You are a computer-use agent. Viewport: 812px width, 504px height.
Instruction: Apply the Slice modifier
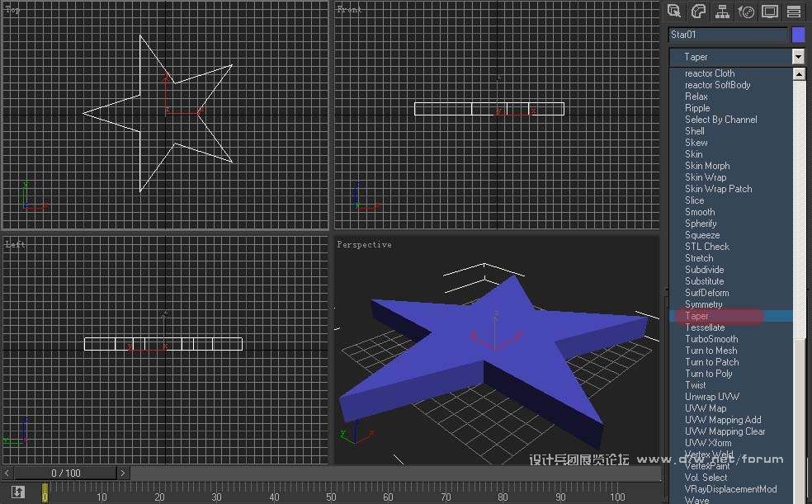tap(694, 200)
